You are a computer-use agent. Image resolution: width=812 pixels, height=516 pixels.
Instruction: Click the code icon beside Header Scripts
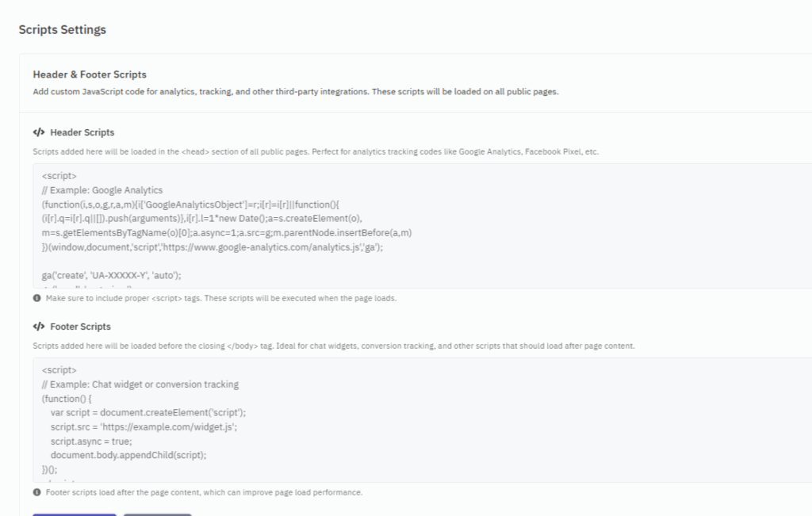pos(38,132)
